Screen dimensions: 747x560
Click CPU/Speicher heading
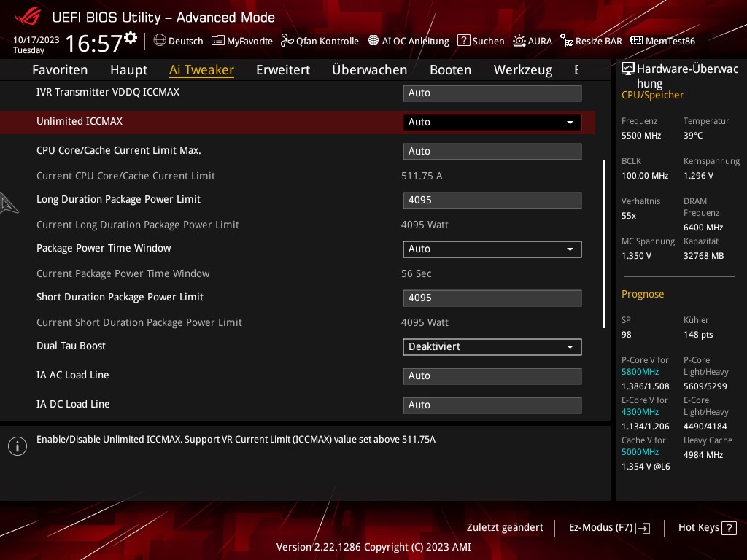tap(652, 96)
